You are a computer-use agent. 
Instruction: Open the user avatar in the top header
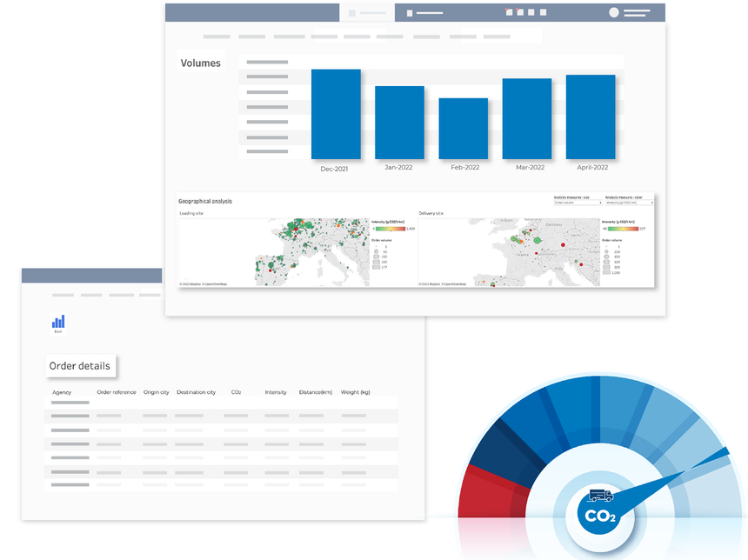coord(614,13)
